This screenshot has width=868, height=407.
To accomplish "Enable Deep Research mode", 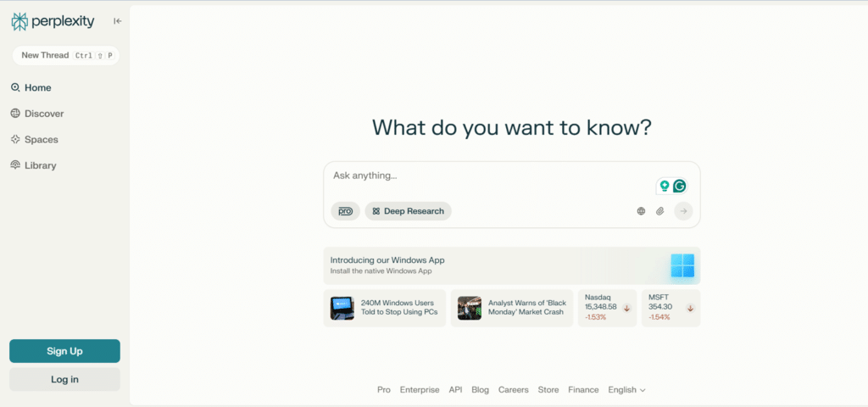I will pos(408,211).
